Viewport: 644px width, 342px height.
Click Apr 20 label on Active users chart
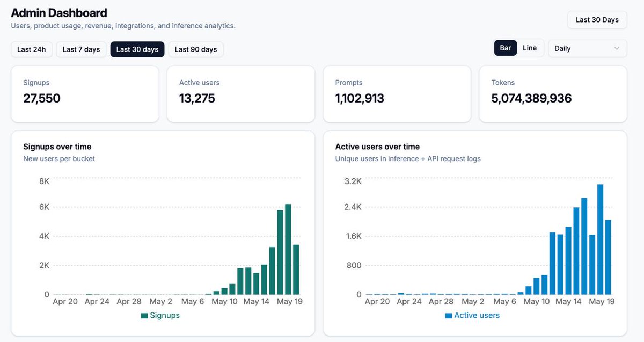pyautogui.click(x=377, y=302)
